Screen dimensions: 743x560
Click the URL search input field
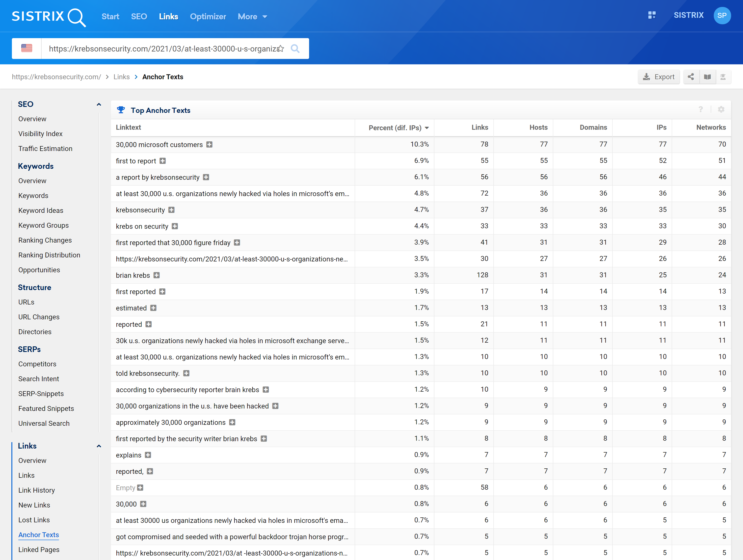[163, 49]
